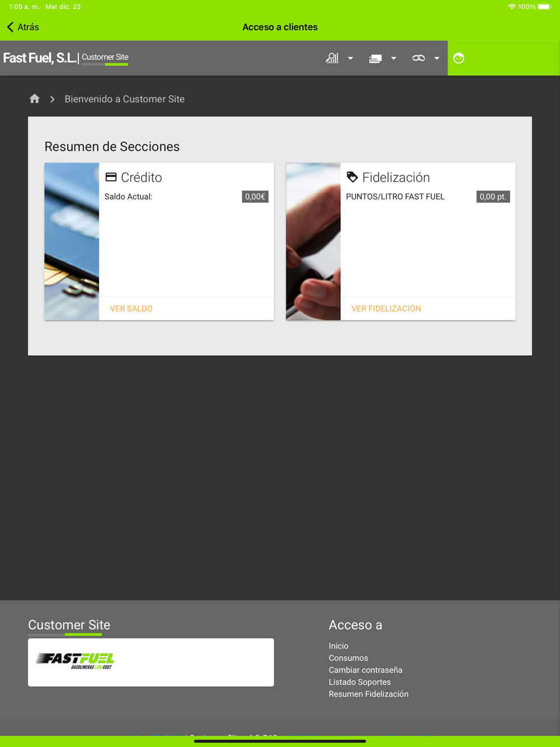
Task: Expand dropdown arrow next to card icon
Action: click(x=394, y=58)
